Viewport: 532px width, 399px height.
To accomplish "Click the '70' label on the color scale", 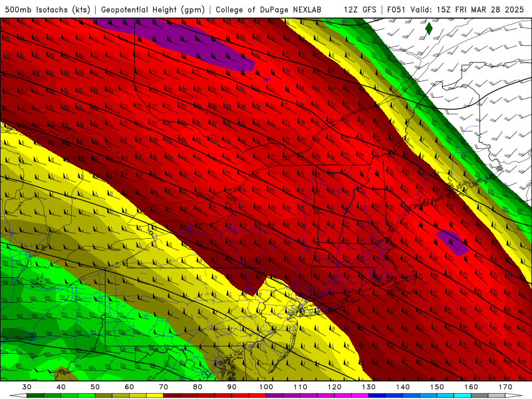I will tap(164, 387).
